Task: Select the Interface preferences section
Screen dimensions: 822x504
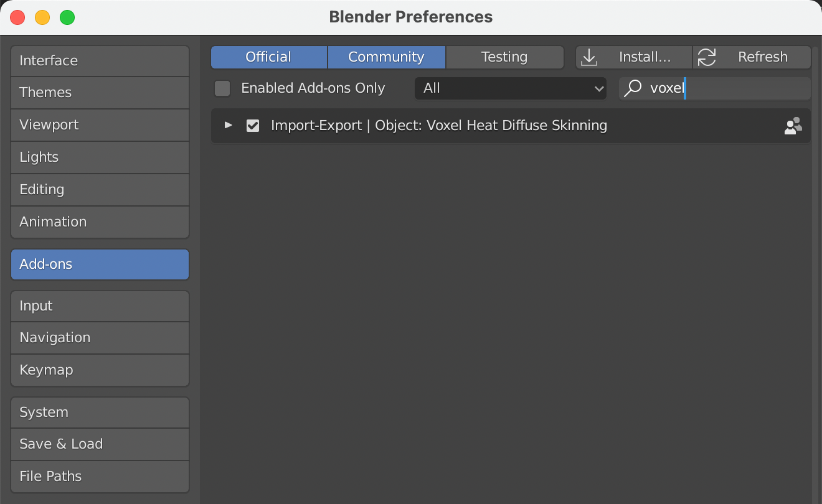Action: pos(100,60)
